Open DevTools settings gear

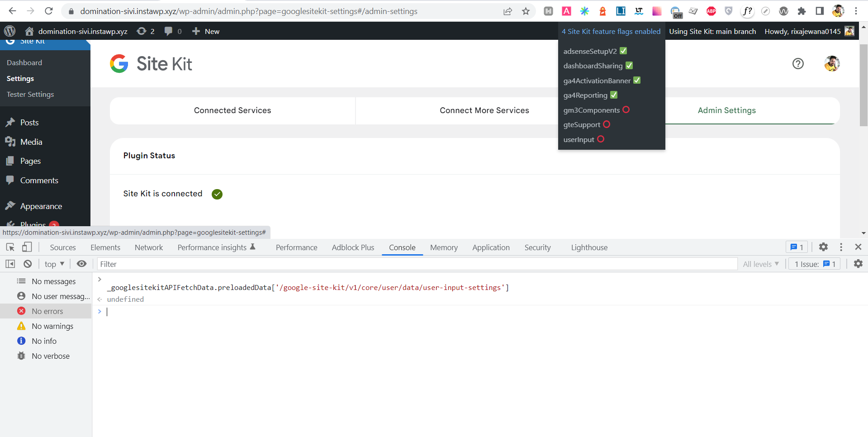(x=823, y=247)
